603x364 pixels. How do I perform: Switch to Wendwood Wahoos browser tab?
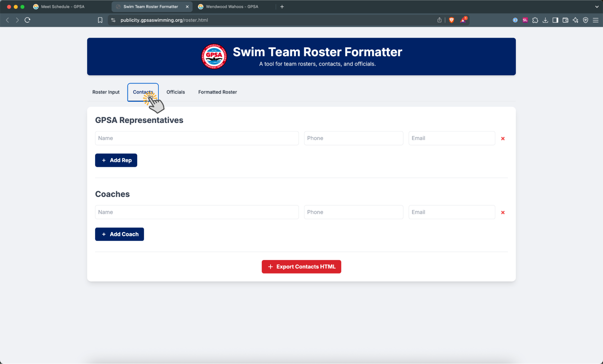point(232,7)
